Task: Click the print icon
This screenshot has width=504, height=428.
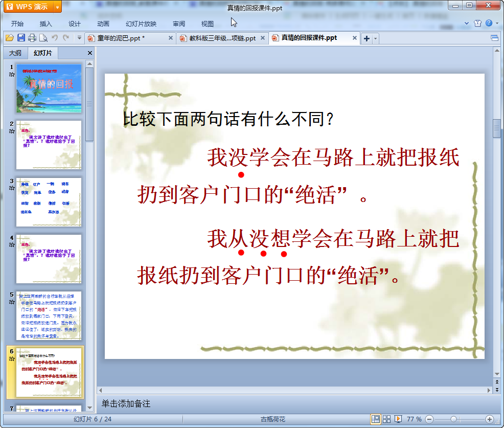Action: click(32, 38)
